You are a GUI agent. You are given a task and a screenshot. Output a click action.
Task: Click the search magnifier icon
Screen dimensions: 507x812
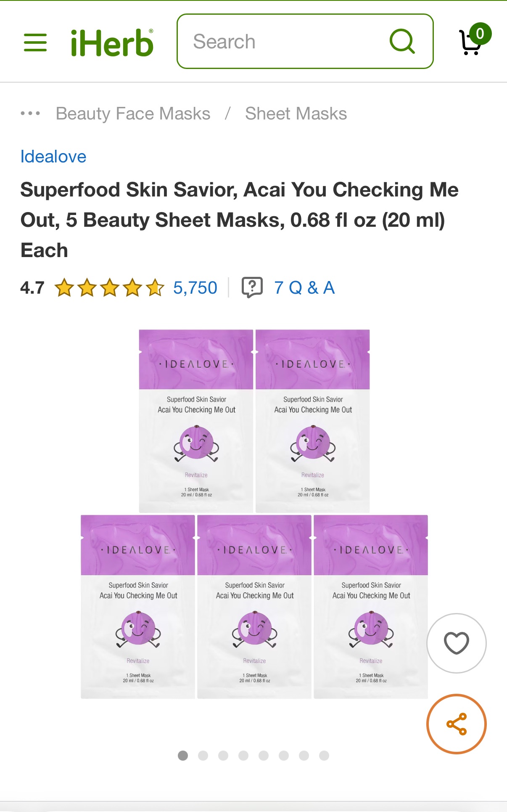[402, 41]
